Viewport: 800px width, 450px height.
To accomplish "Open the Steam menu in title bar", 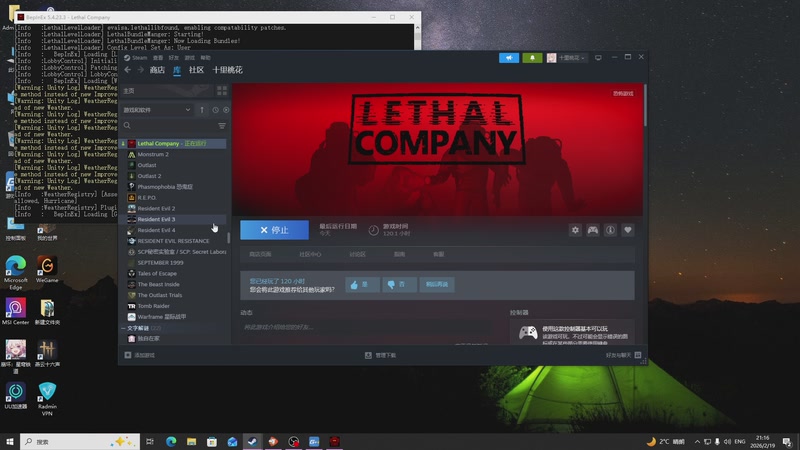I will [x=139, y=58].
